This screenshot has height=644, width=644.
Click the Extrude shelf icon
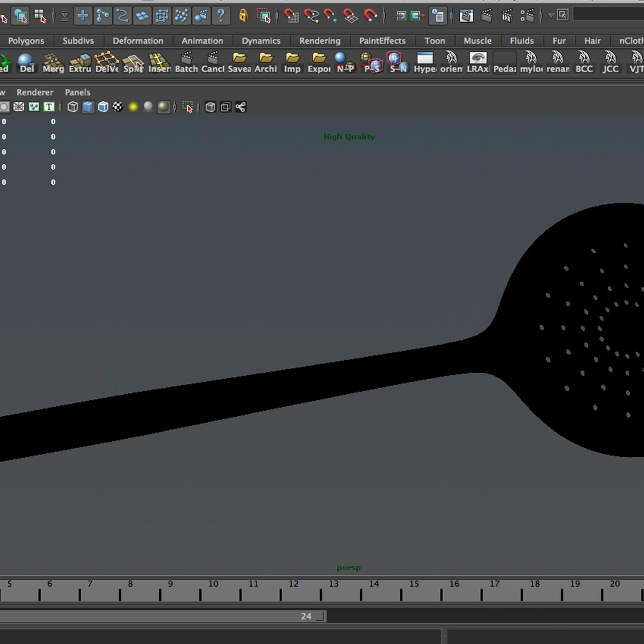[80, 63]
